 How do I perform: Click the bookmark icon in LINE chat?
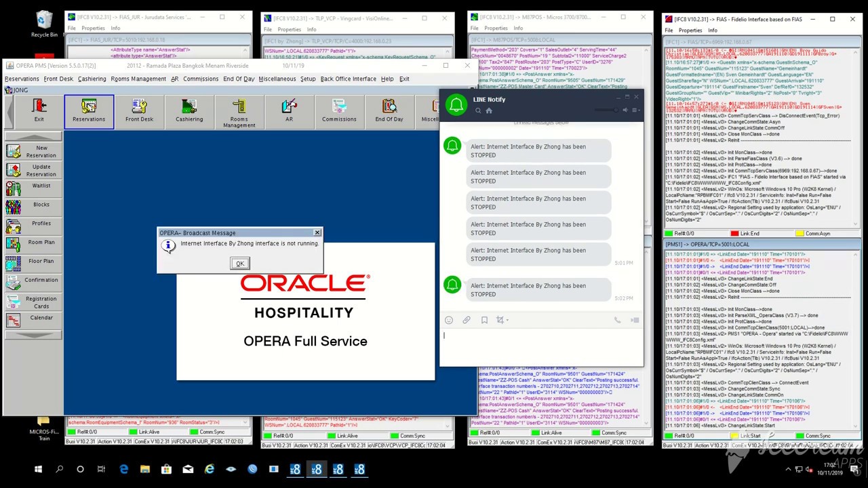(484, 320)
